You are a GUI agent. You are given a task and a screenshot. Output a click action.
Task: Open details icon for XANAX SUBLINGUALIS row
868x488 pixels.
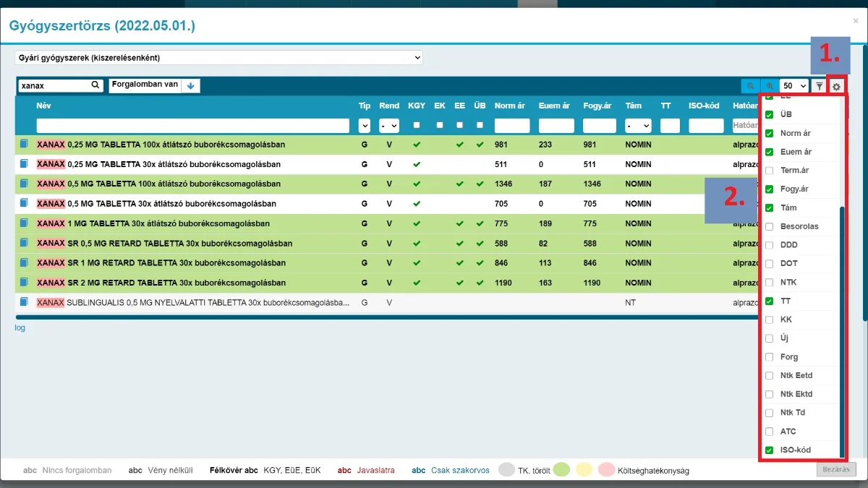[24, 302]
